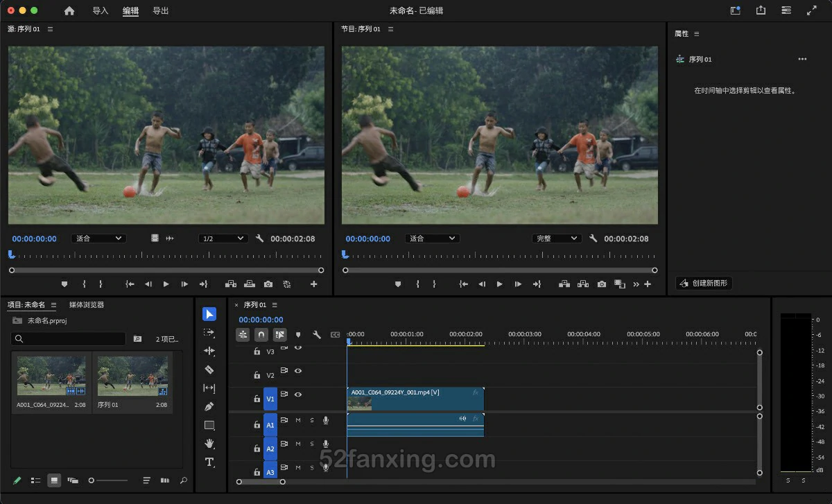Play the Source monitor clip

166,284
